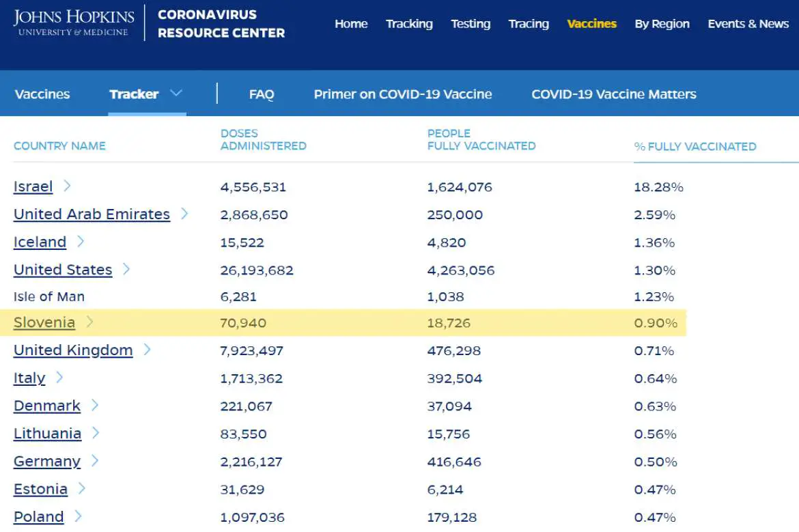
Task: Expand the chevron next to United Arab Emirates
Action: pyautogui.click(x=184, y=214)
